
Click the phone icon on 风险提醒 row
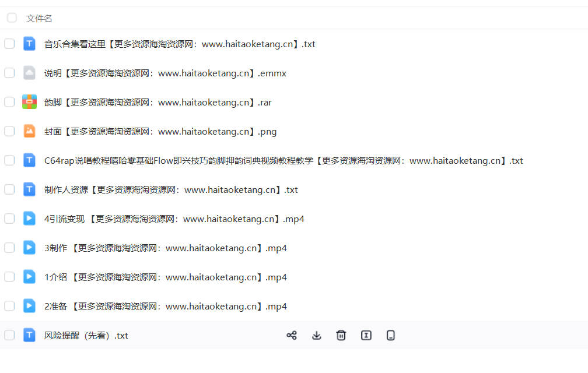(390, 335)
